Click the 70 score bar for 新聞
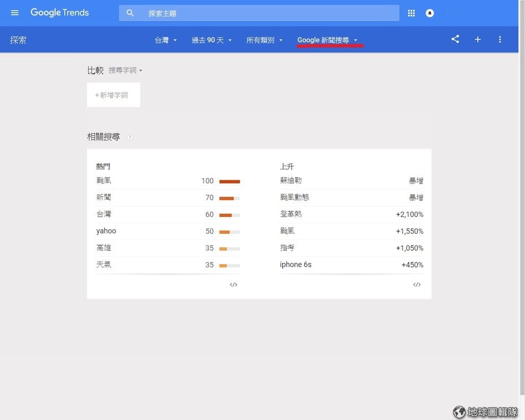Viewport: 525px width, 420px height. pos(230,198)
